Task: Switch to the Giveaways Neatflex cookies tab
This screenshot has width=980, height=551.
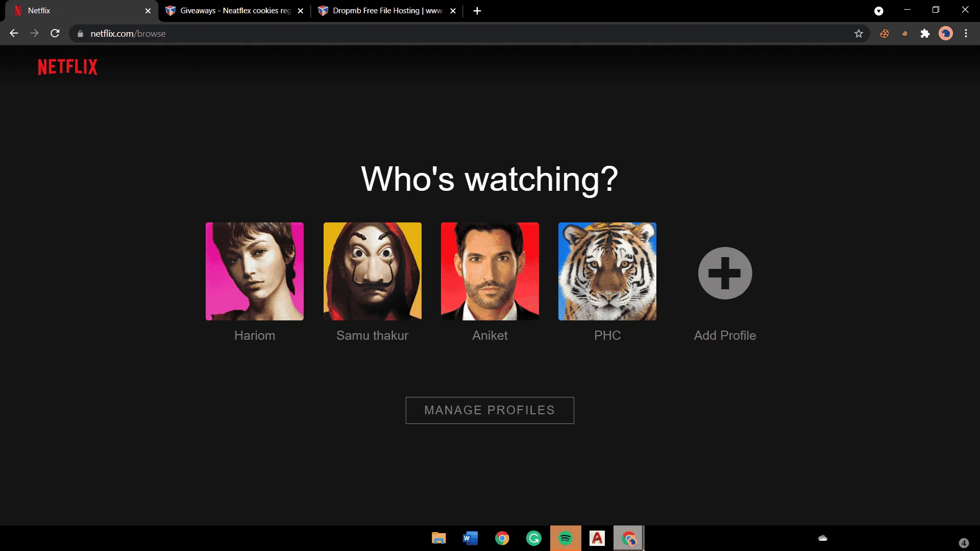Action: (235, 11)
